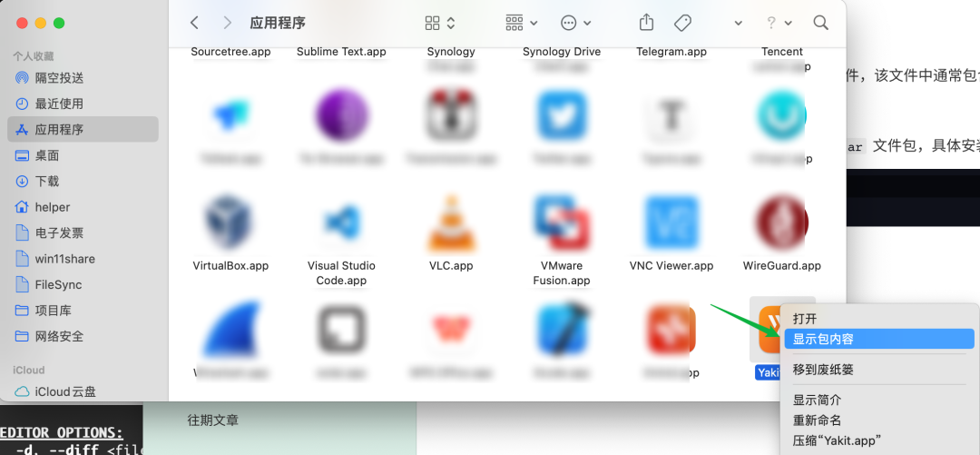Select the Typora T app icon
980x455 pixels.
(x=671, y=115)
